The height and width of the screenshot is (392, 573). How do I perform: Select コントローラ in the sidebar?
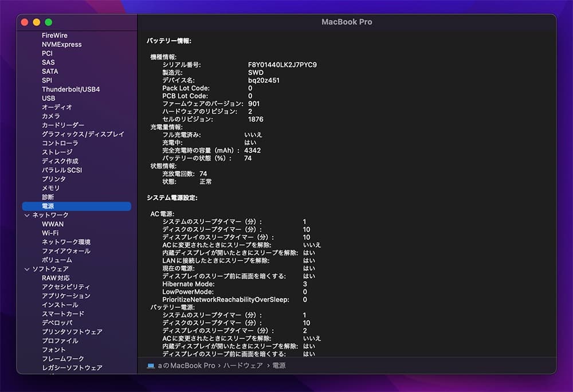[x=60, y=143]
